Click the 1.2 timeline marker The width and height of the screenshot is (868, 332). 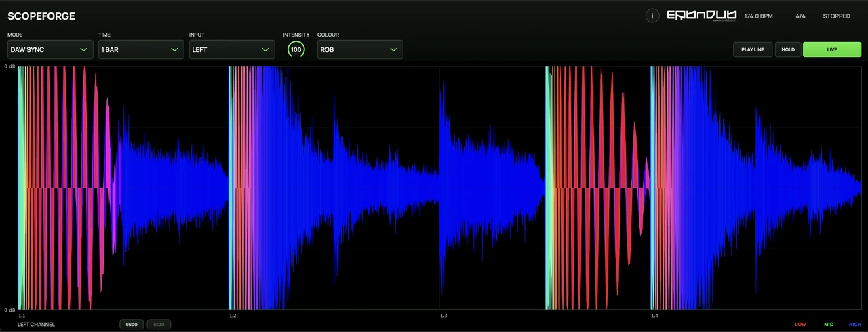[x=233, y=316]
